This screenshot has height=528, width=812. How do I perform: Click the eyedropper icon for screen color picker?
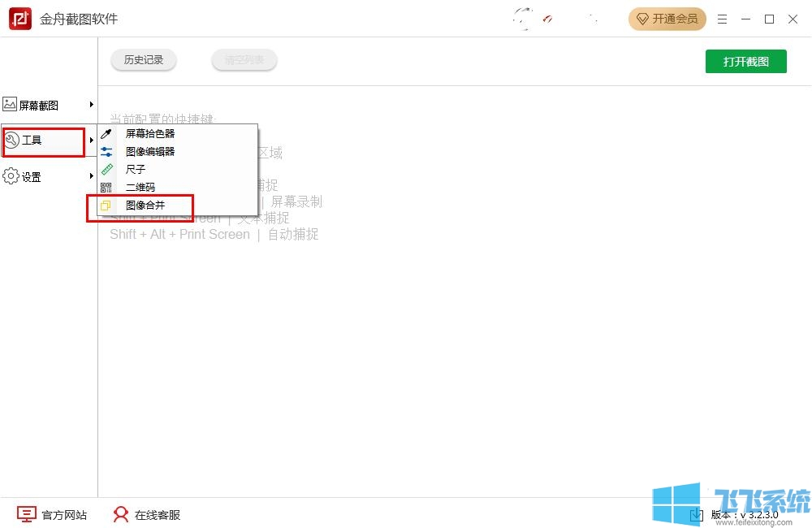[x=106, y=134]
